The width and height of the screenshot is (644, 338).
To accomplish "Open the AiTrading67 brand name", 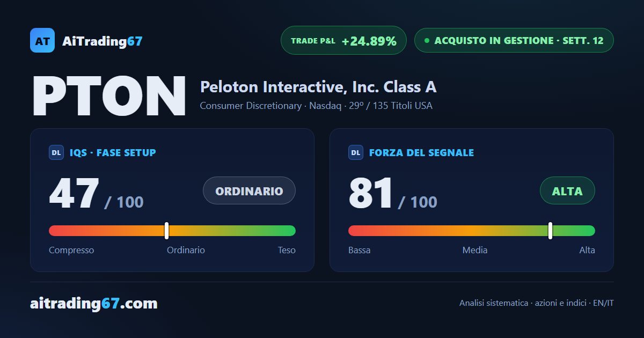I will (102, 41).
